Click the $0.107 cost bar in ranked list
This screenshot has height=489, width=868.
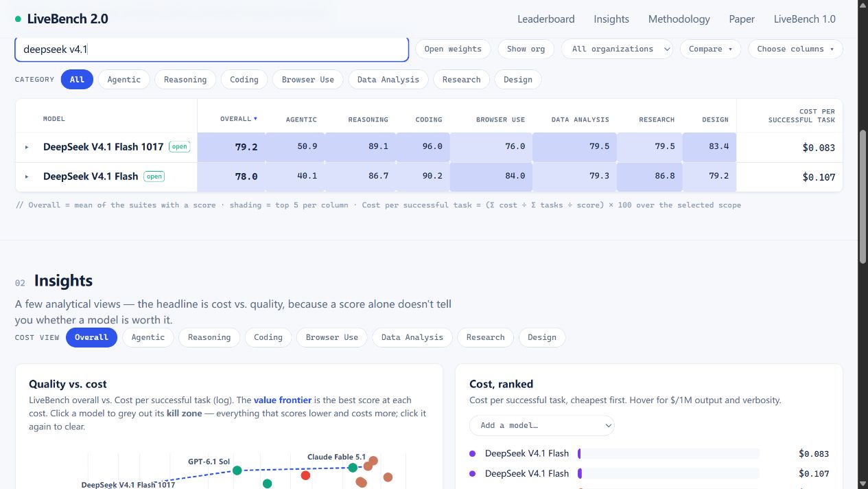[x=668, y=473]
